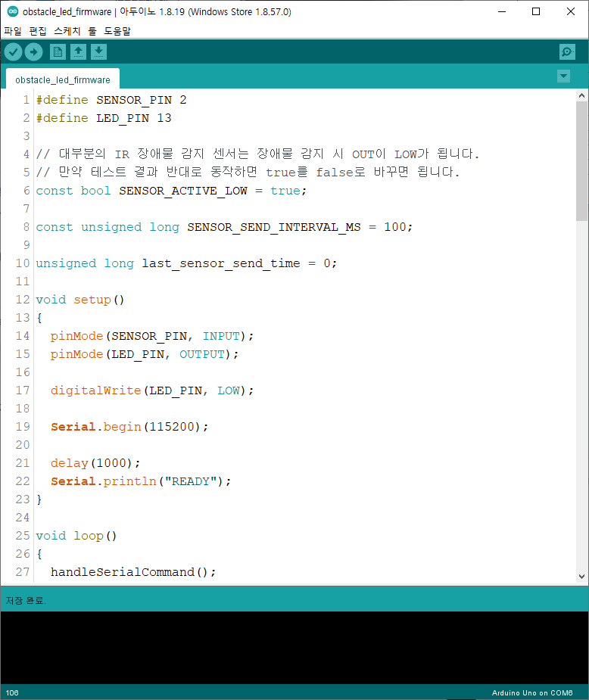The height and width of the screenshot is (700, 589).
Task: Click the Korean comment on line 5
Action: click(x=248, y=173)
